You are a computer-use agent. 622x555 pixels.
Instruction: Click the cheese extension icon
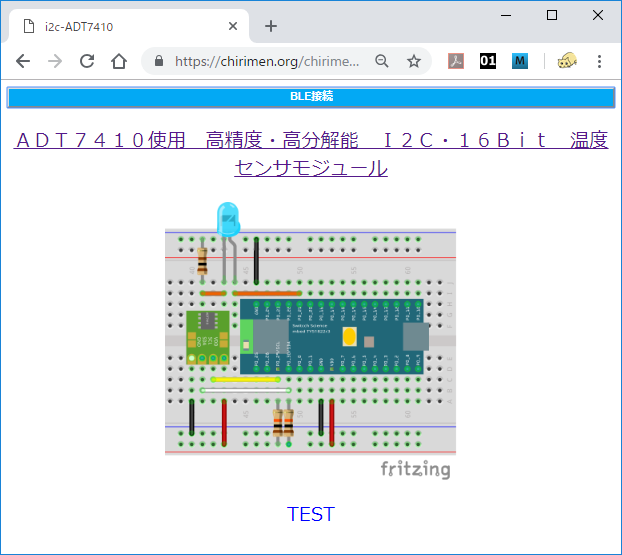(x=567, y=61)
